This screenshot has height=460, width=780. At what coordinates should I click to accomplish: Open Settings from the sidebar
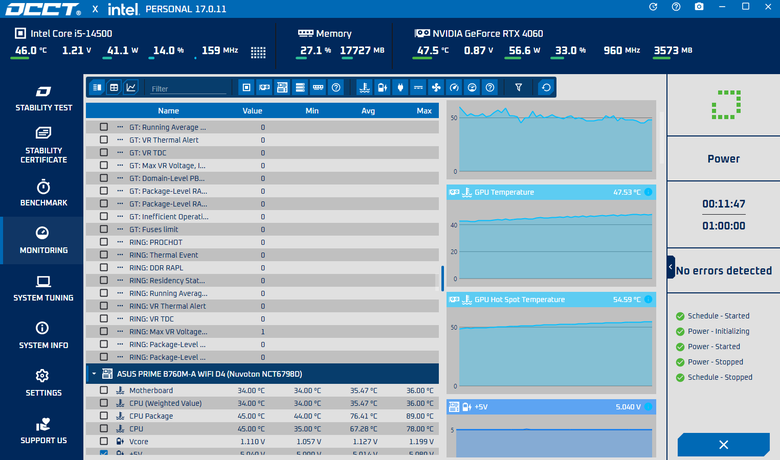tap(43, 383)
